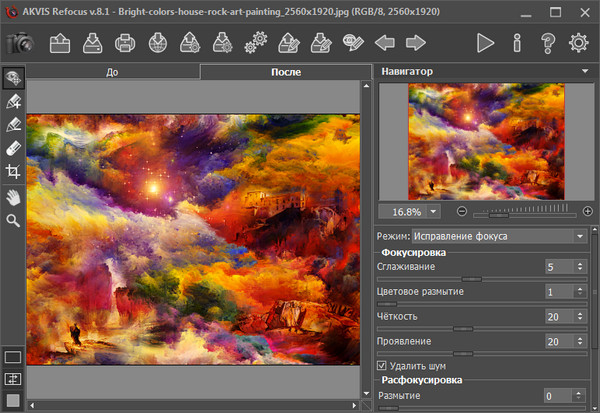Screen dimensions: 600x413
Task: Click the Run processing play icon
Action: (x=486, y=43)
